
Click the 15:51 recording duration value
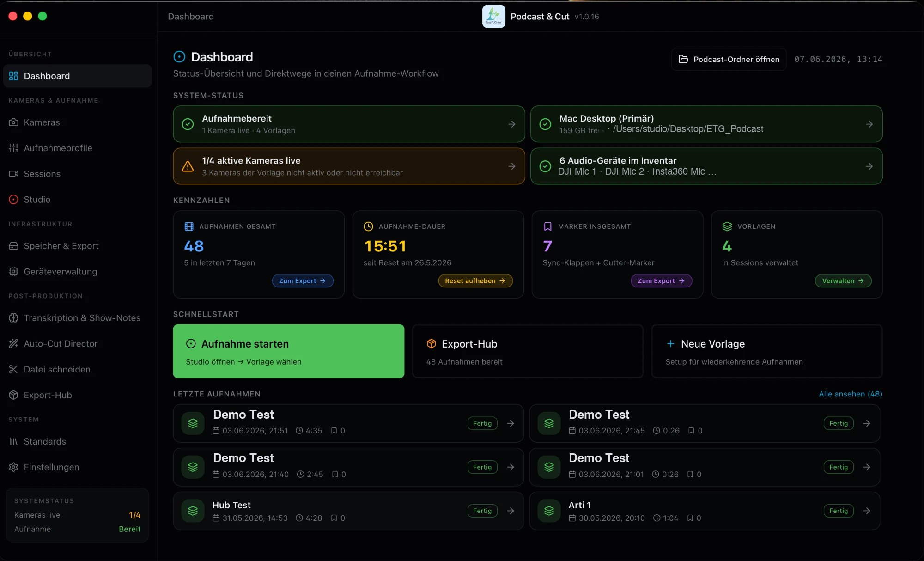point(385,246)
